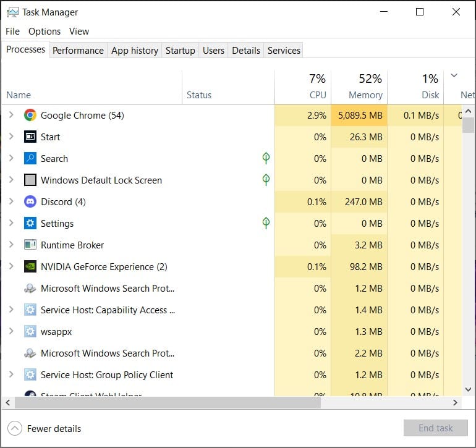Image resolution: width=476 pixels, height=448 pixels.
Task: Click the second Microsoft Windows Search Prot... icon
Action: (30, 353)
